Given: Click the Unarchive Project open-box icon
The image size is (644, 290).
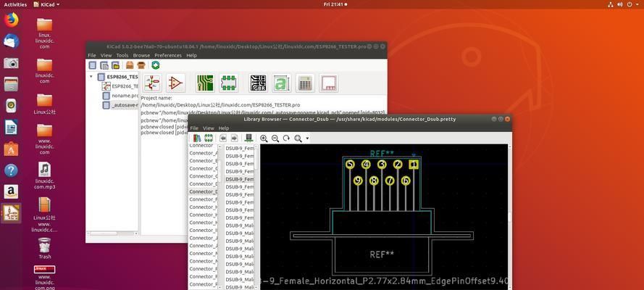Looking at the screenshot, I should pyautogui.click(x=141, y=65).
